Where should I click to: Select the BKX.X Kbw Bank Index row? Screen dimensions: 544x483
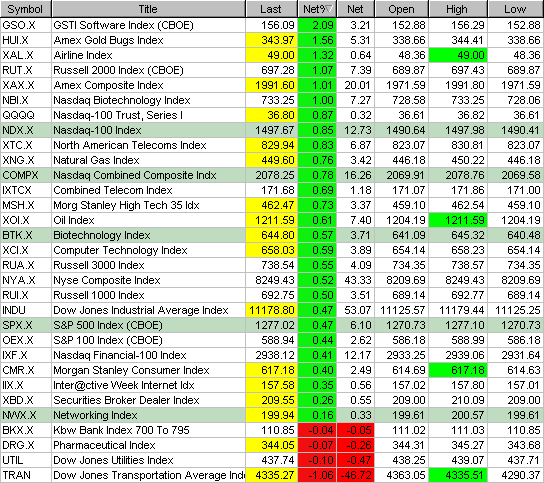[272, 430]
